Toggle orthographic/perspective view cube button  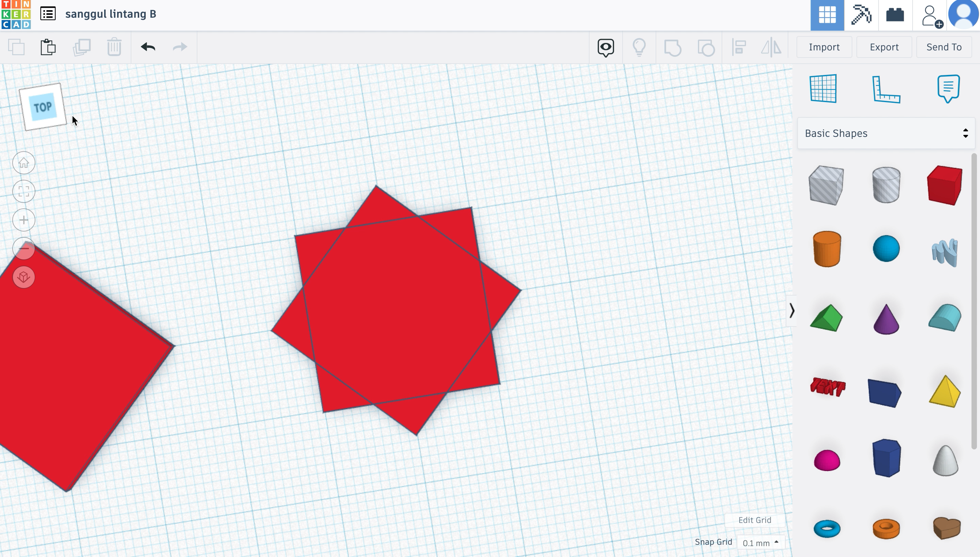tap(24, 277)
